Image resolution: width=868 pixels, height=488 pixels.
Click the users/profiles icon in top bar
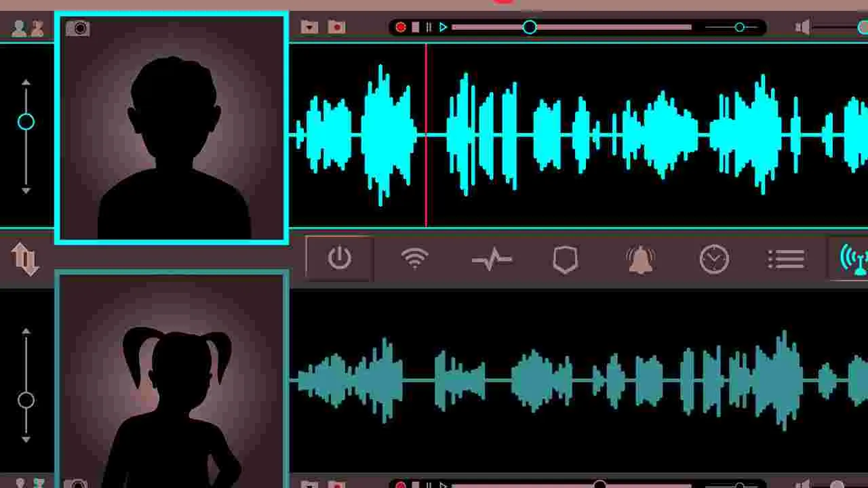click(x=28, y=28)
